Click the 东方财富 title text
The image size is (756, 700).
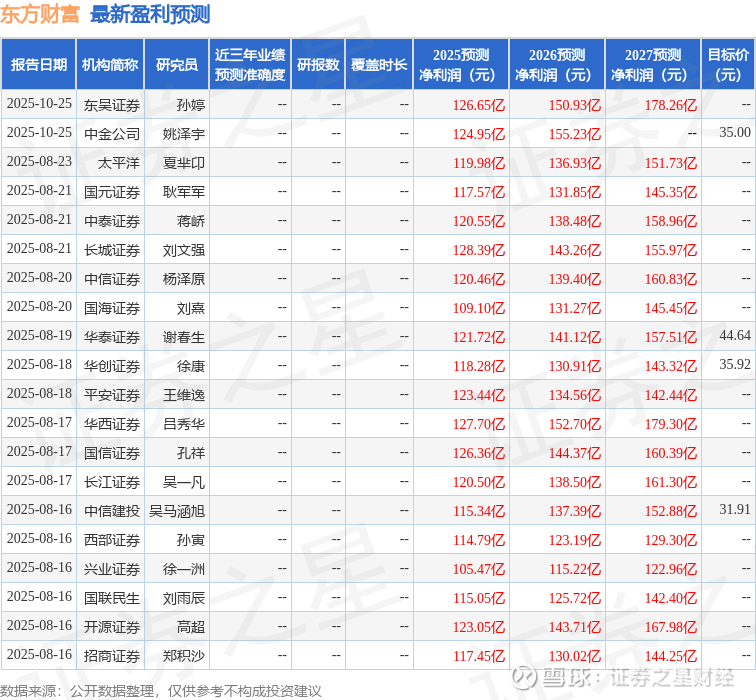(40, 14)
